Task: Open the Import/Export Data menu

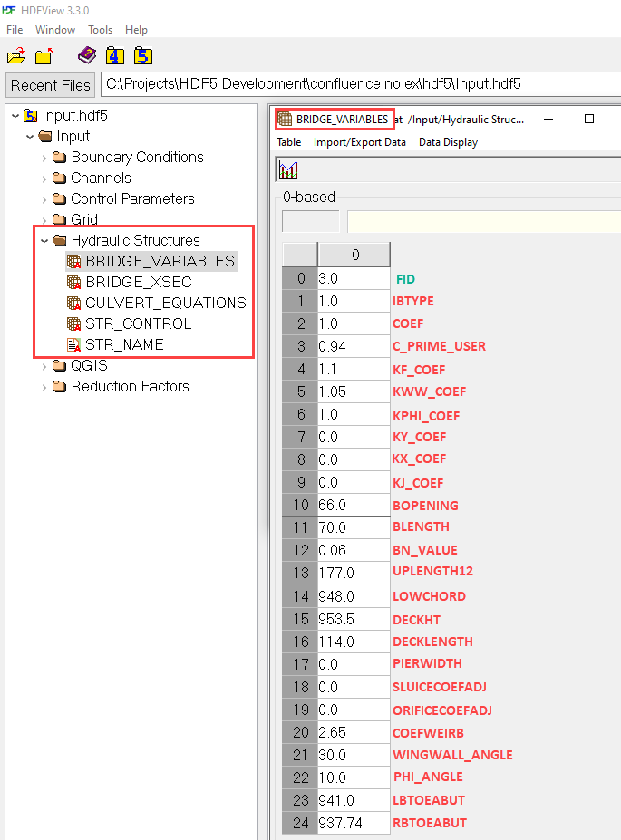Action: pyautogui.click(x=359, y=142)
